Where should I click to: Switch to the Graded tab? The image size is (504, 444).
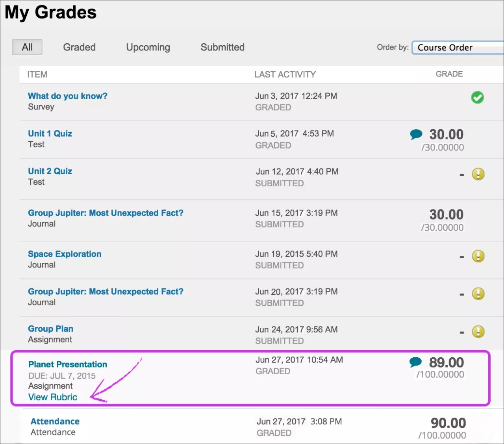79,47
